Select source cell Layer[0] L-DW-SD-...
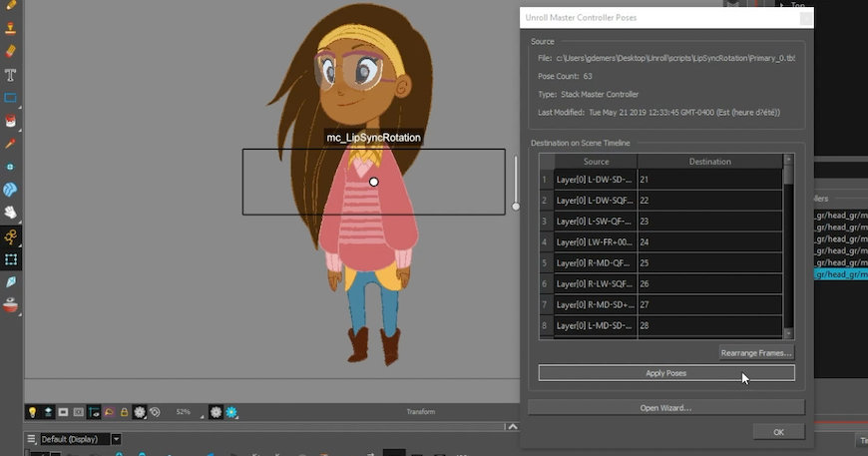The width and height of the screenshot is (868, 456). point(596,180)
